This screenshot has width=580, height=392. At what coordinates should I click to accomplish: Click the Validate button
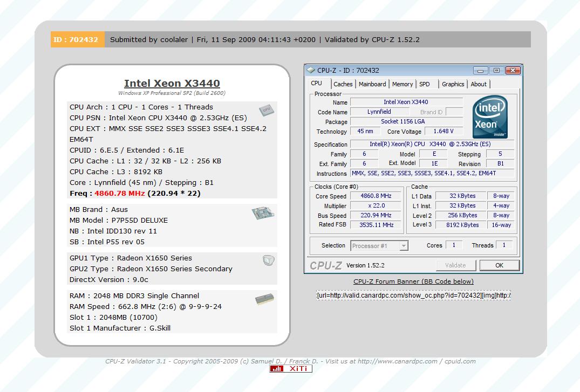(x=455, y=265)
